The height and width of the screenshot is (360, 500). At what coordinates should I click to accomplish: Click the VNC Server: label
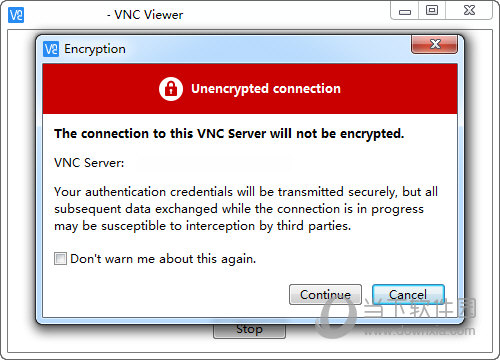click(89, 163)
